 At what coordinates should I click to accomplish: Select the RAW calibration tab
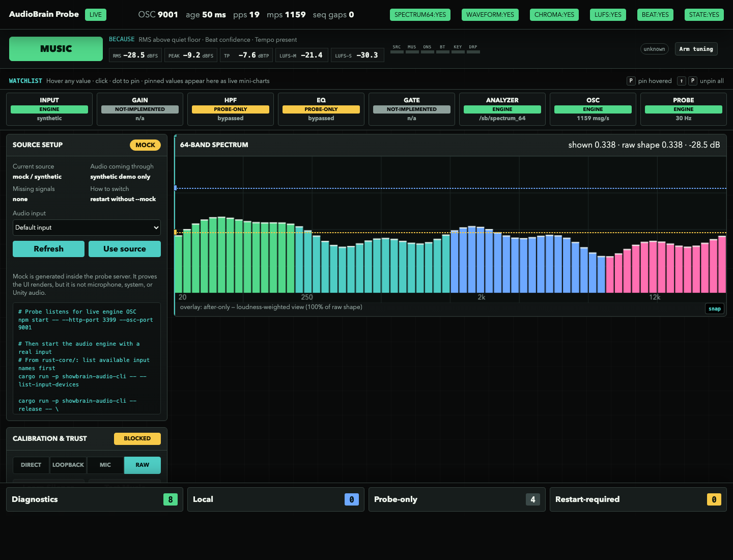click(143, 465)
